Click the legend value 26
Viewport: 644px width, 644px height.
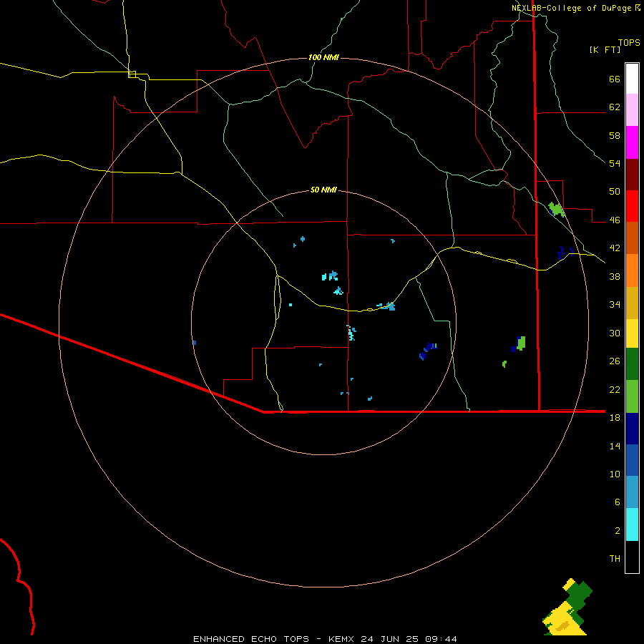pos(615,361)
